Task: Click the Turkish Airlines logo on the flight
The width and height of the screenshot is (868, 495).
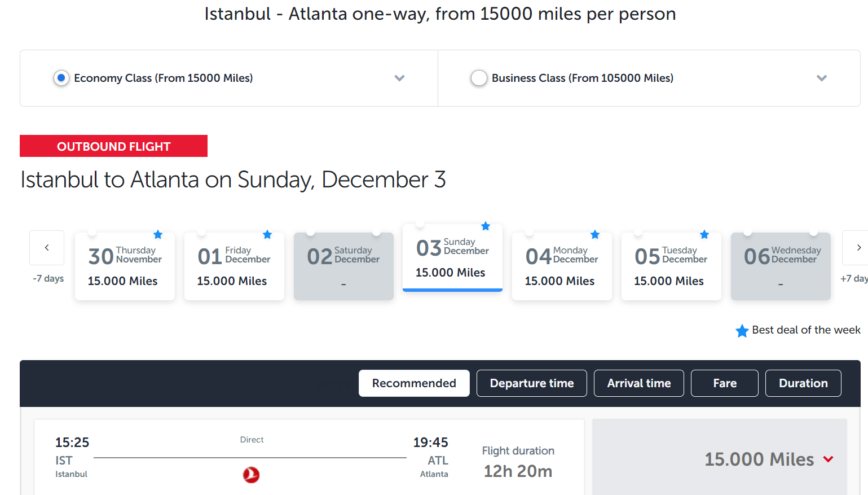Action: [251, 475]
